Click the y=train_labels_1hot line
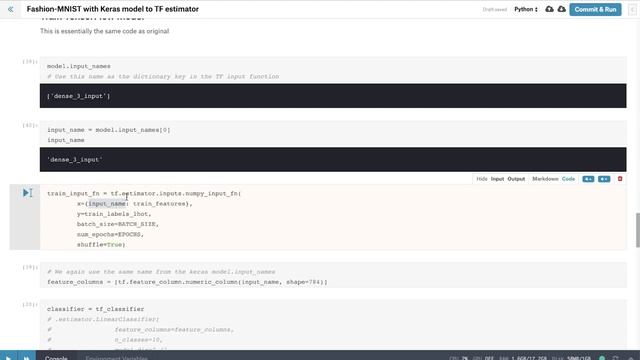The width and height of the screenshot is (640, 360). [114, 214]
